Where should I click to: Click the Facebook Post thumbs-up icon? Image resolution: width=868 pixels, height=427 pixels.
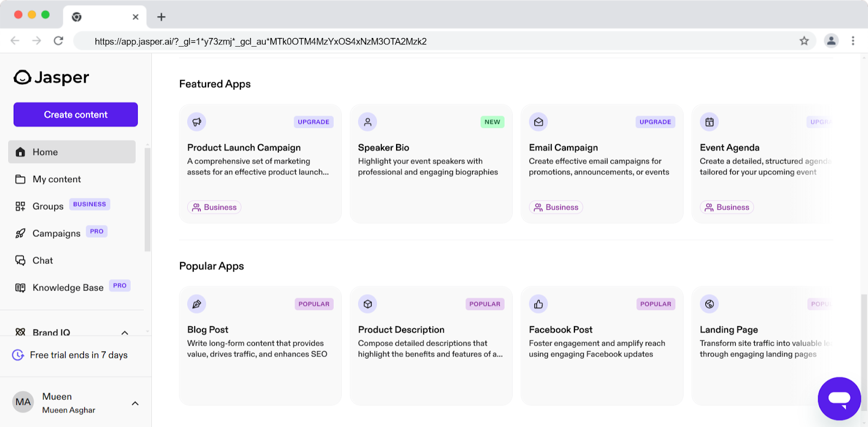pyautogui.click(x=539, y=304)
